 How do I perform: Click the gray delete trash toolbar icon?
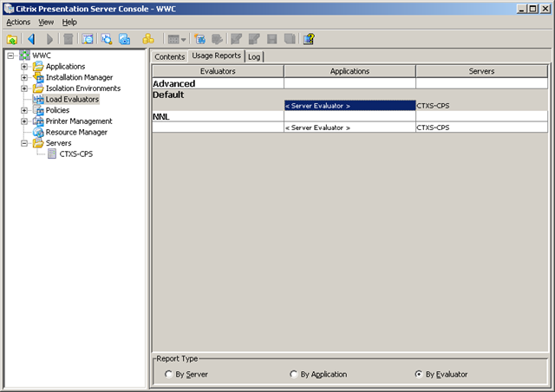68,39
